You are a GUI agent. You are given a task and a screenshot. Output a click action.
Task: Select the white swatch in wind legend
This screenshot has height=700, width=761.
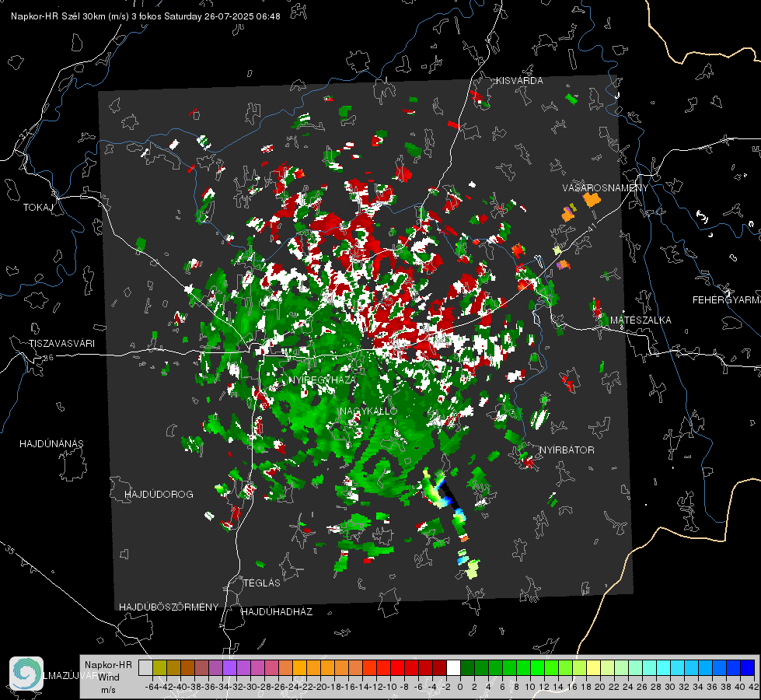pos(453,667)
